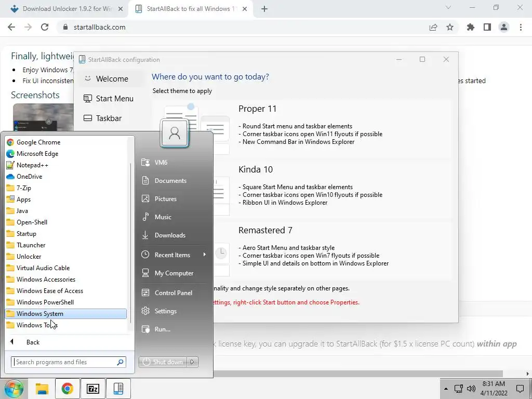Expand the Windows Ease of Access folder
The height and width of the screenshot is (399, 532).
(x=66, y=291)
